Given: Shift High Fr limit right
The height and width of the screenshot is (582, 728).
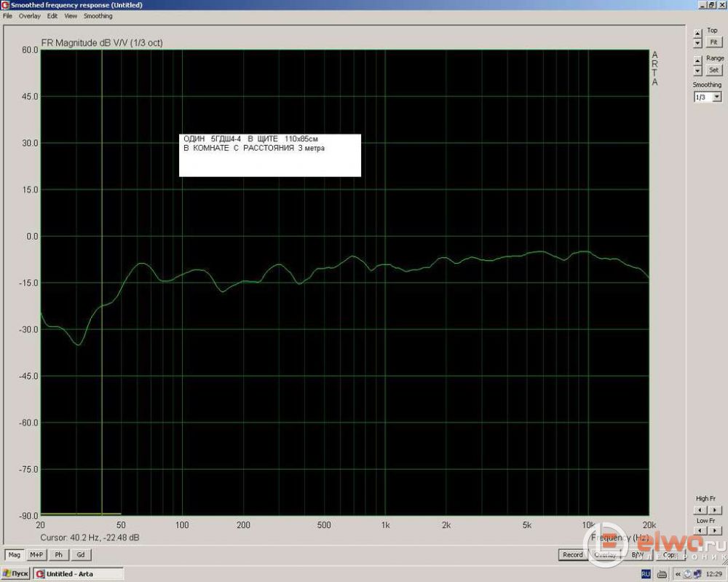Looking at the screenshot, I should 714,509.
